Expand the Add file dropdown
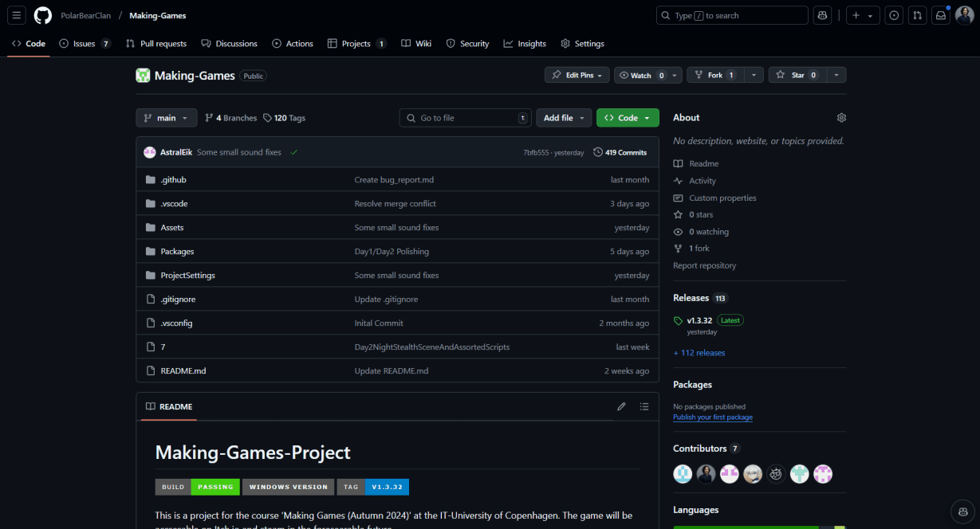Image resolution: width=980 pixels, height=529 pixels. tap(564, 118)
